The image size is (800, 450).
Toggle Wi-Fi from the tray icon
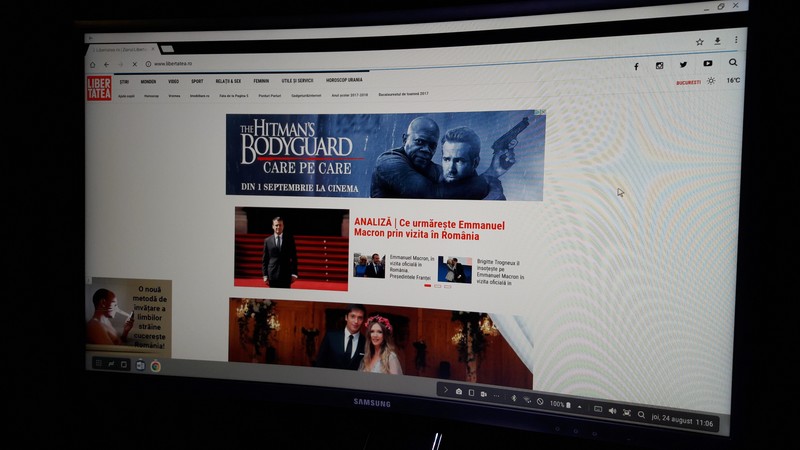tap(527, 399)
